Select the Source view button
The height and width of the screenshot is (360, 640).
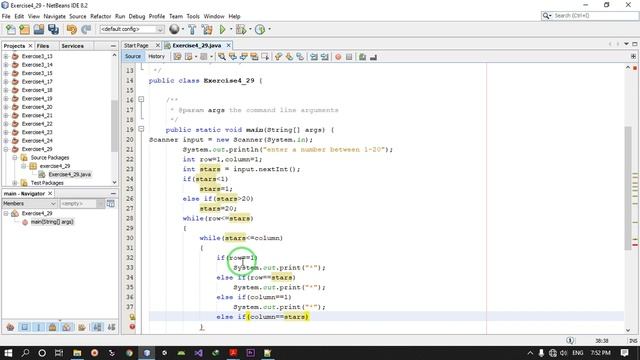tap(133, 56)
